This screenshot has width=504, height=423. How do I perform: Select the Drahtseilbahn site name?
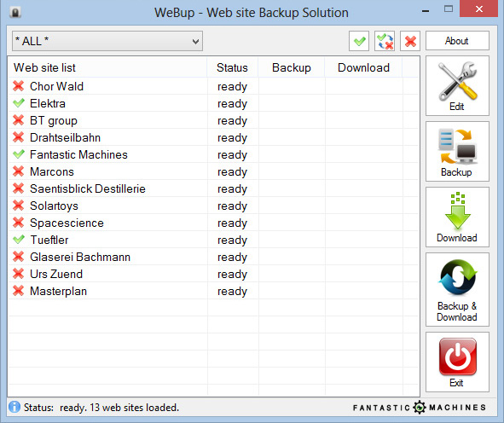[x=66, y=137]
